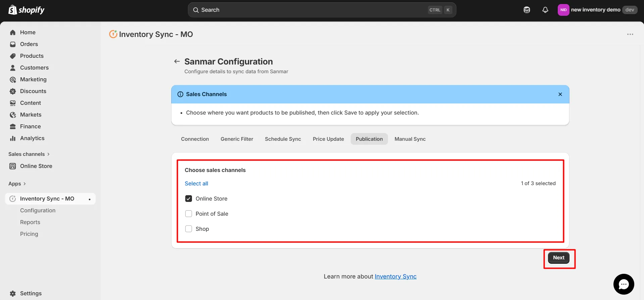Go back using the left arrow
Viewport: 644px width, 300px height.
tap(177, 61)
